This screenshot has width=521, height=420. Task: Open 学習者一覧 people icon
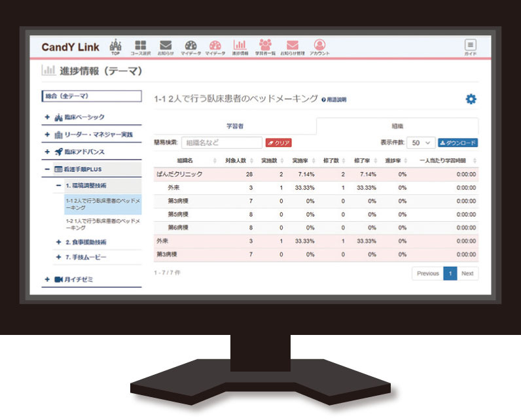coord(265,46)
